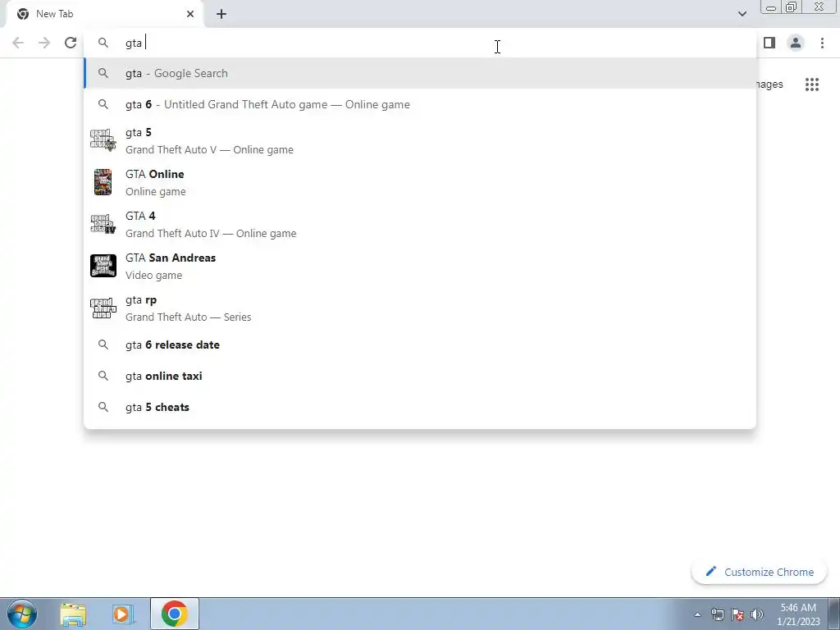Click the volume speaker tray icon
The width and height of the screenshot is (840, 630).
coord(757,614)
